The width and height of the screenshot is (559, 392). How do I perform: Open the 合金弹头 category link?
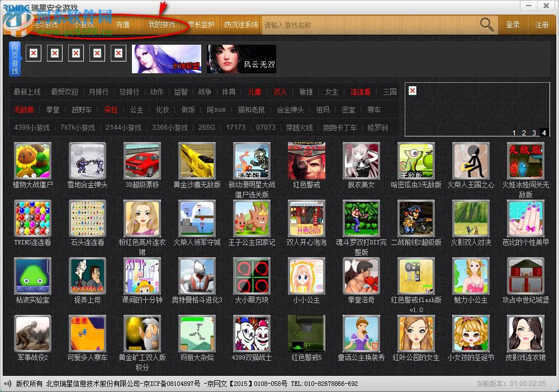click(x=291, y=110)
